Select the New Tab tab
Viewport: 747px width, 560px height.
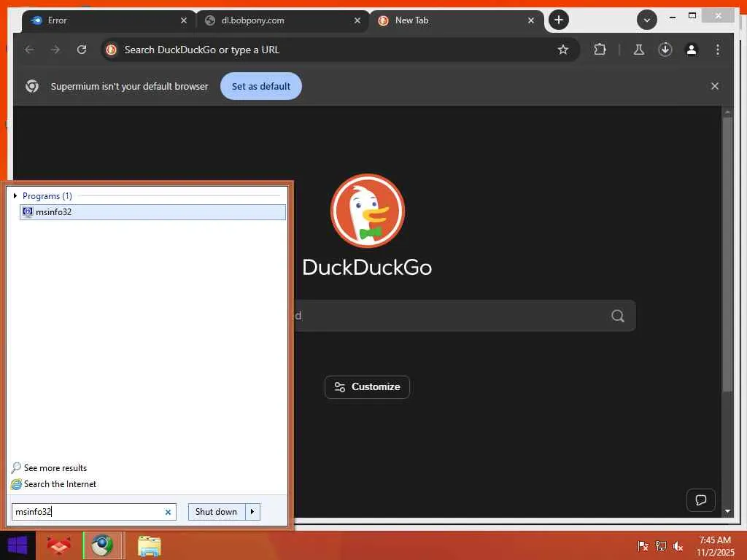[x=457, y=20]
